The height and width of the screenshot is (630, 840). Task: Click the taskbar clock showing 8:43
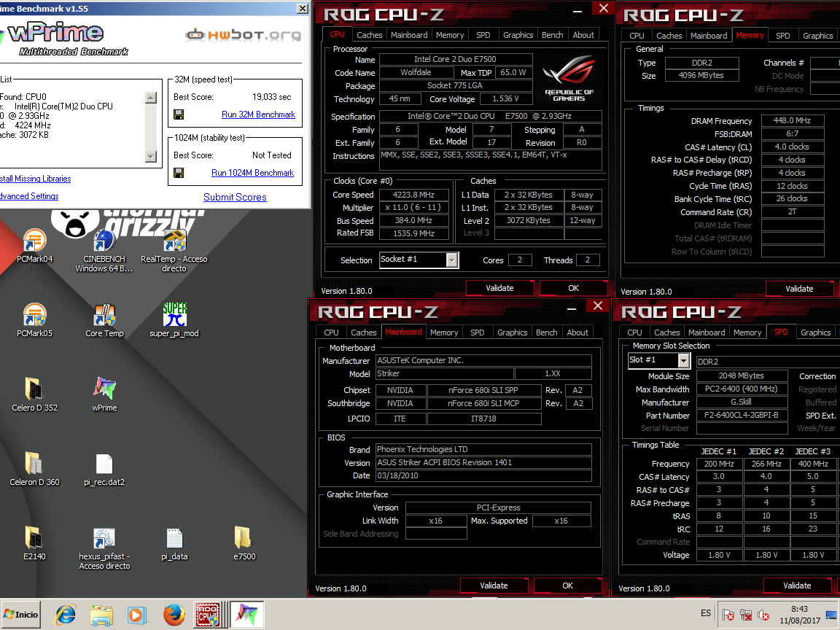tap(799, 615)
